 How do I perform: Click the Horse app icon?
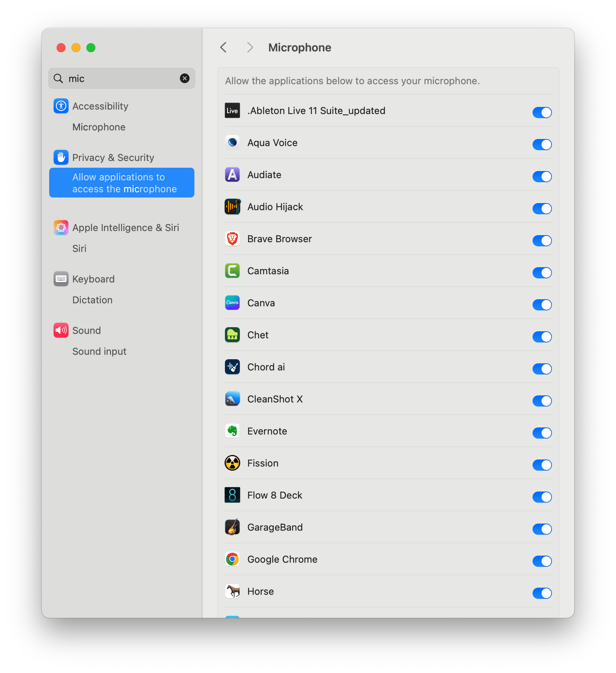(232, 591)
